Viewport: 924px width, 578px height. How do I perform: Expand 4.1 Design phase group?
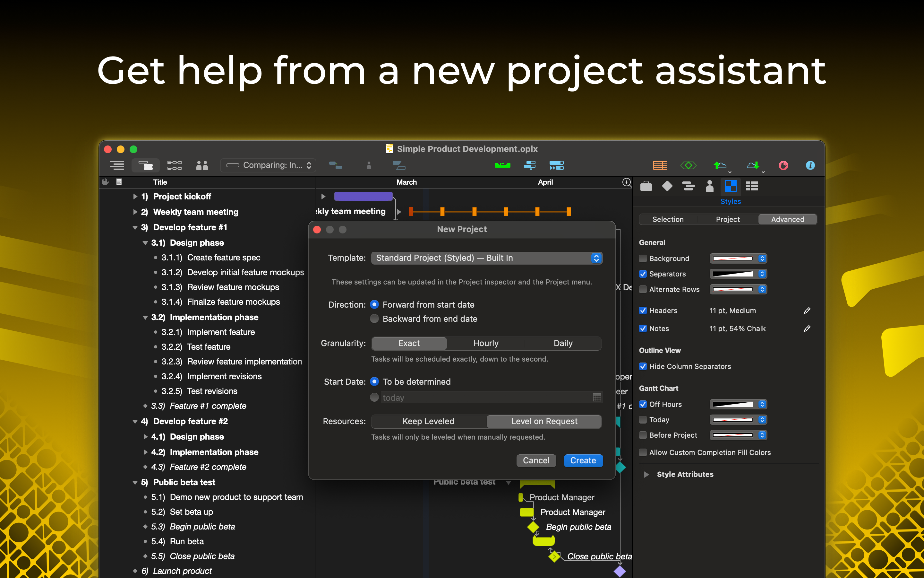click(x=145, y=437)
